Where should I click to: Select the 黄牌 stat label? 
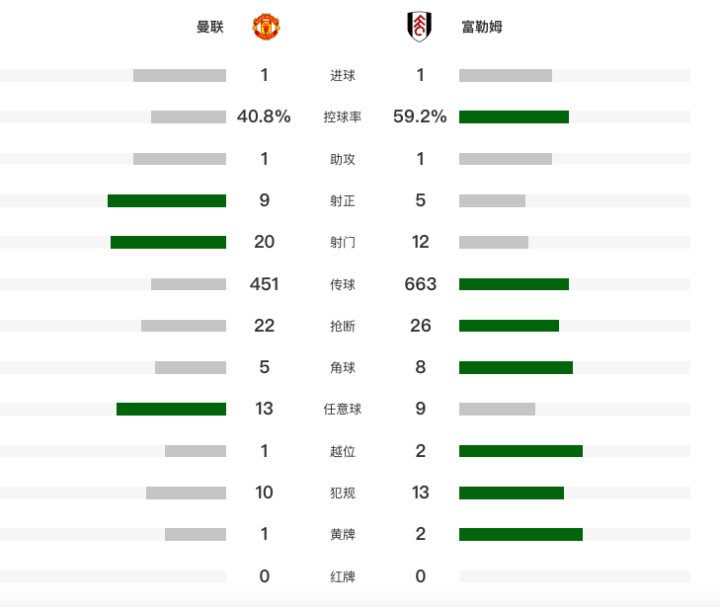[343, 534]
